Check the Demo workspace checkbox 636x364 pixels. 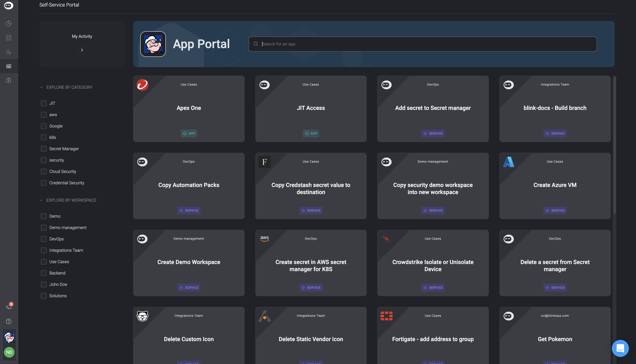click(x=44, y=216)
